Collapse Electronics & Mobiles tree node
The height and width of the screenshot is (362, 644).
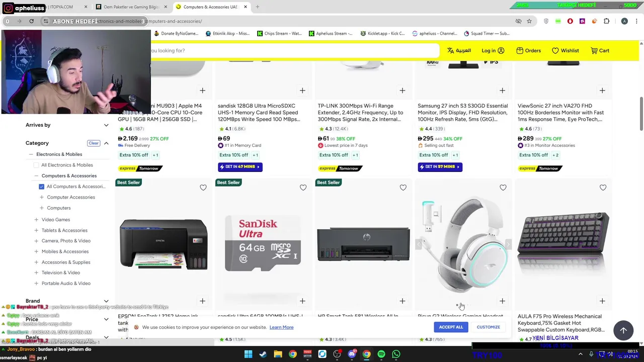coord(31,154)
